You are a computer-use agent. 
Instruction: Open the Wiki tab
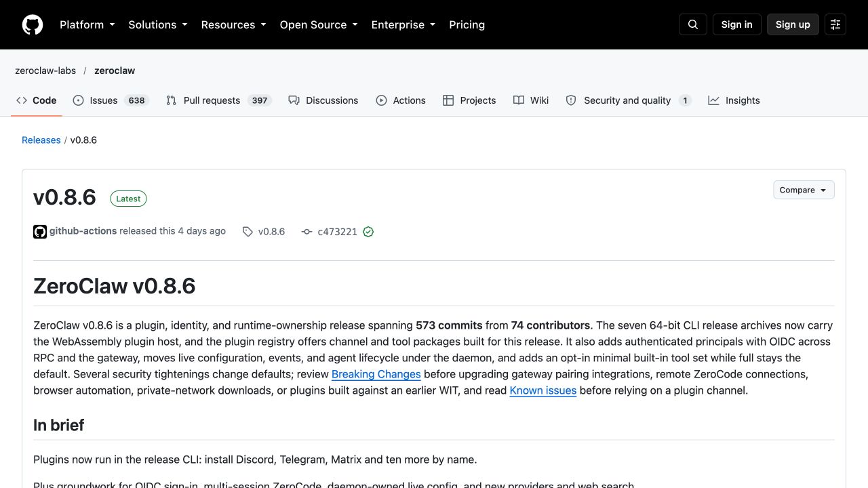coord(531,100)
